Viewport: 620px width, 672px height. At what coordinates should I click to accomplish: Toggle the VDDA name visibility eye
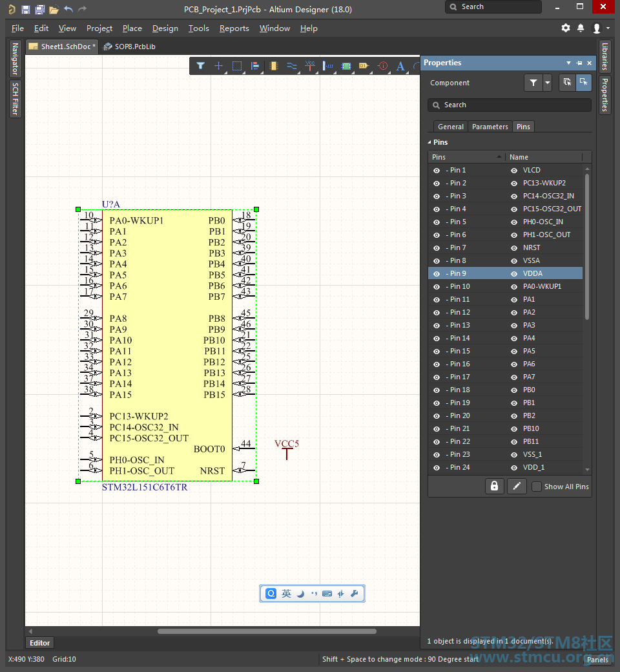(514, 273)
